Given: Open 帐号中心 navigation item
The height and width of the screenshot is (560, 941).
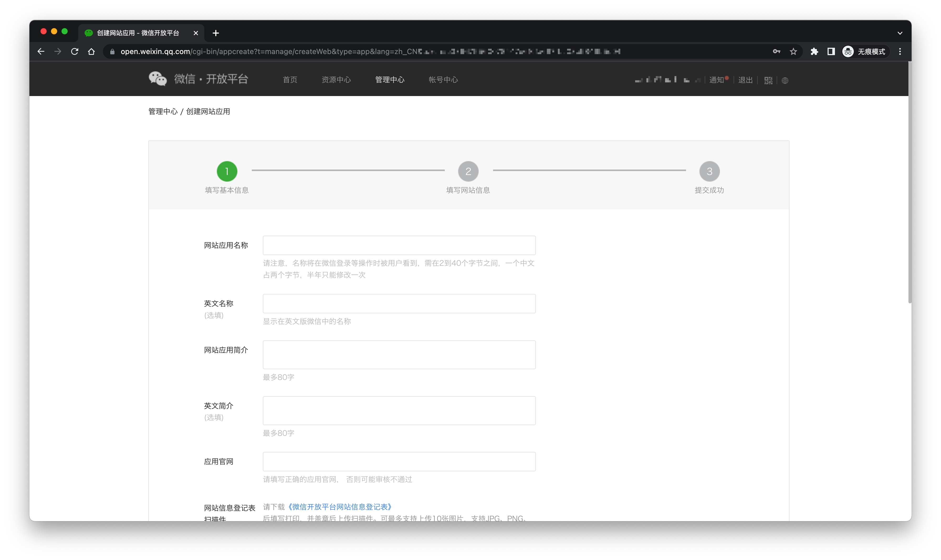Looking at the screenshot, I should pyautogui.click(x=443, y=80).
